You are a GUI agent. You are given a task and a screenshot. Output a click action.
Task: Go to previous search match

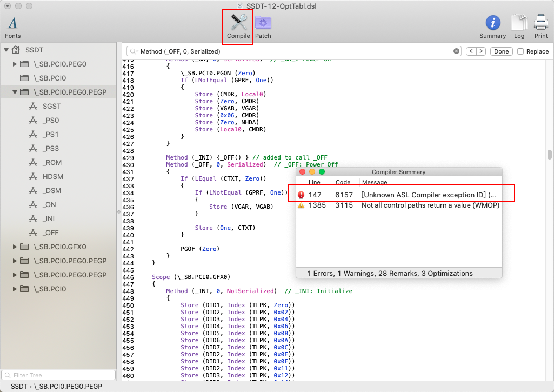pos(471,51)
